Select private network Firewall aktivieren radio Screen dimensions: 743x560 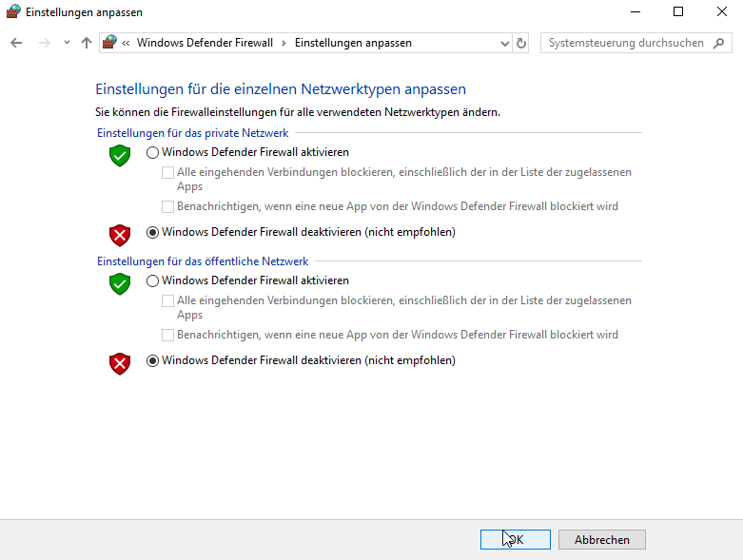coord(152,152)
